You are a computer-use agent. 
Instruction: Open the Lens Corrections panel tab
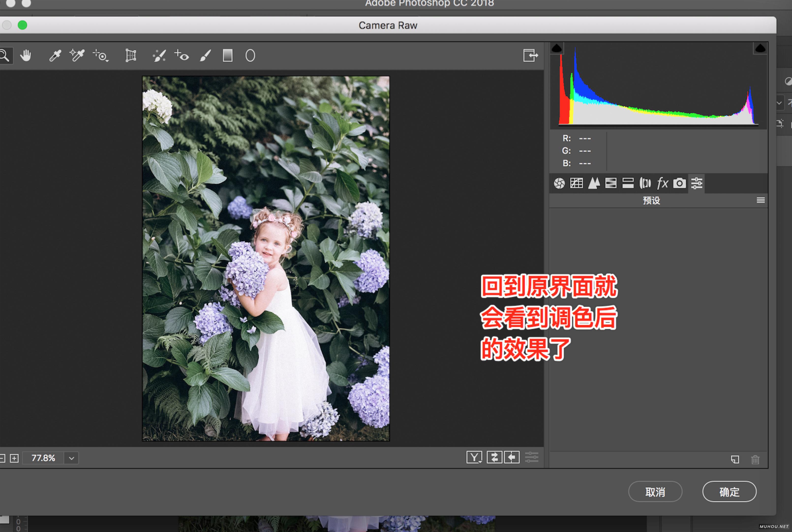tap(645, 183)
